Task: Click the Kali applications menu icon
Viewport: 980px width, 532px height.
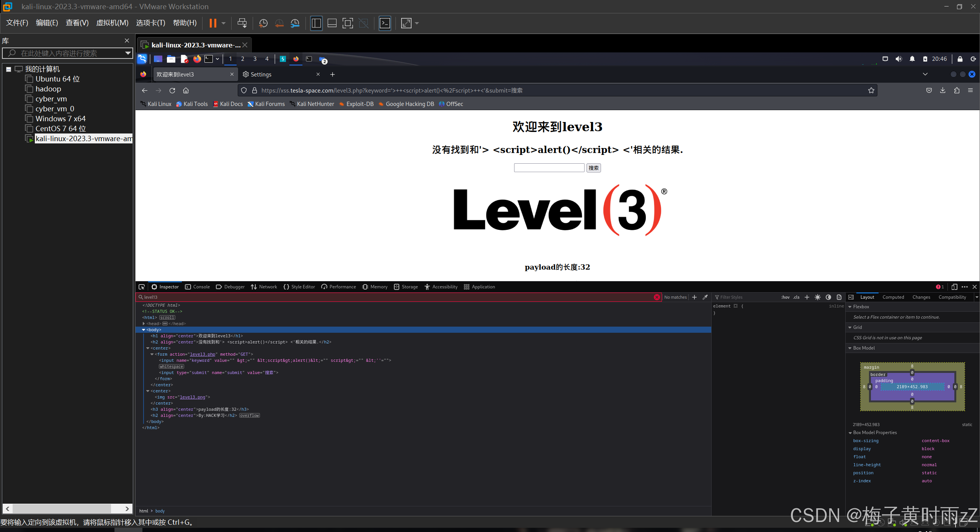Action: (142, 59)
